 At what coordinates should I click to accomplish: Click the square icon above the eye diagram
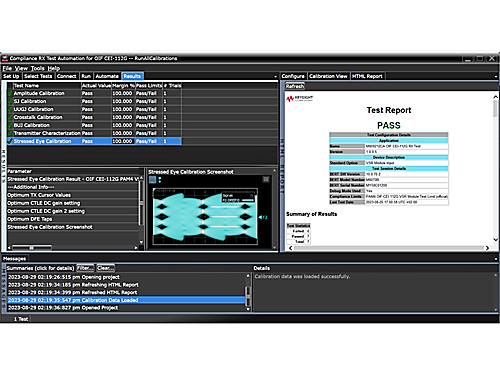(x=152, y=180)
